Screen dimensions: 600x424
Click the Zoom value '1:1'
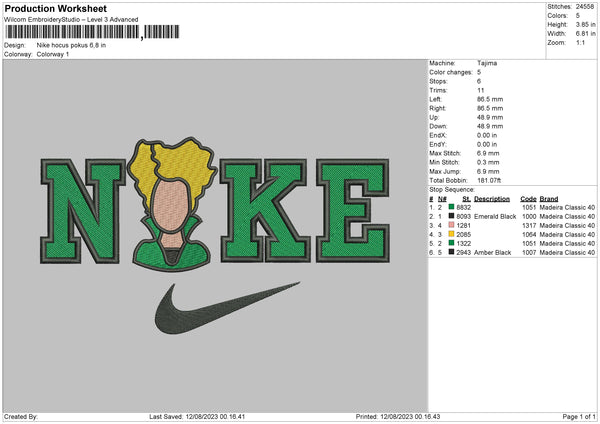pyautogui.click(x=580, y=42)
